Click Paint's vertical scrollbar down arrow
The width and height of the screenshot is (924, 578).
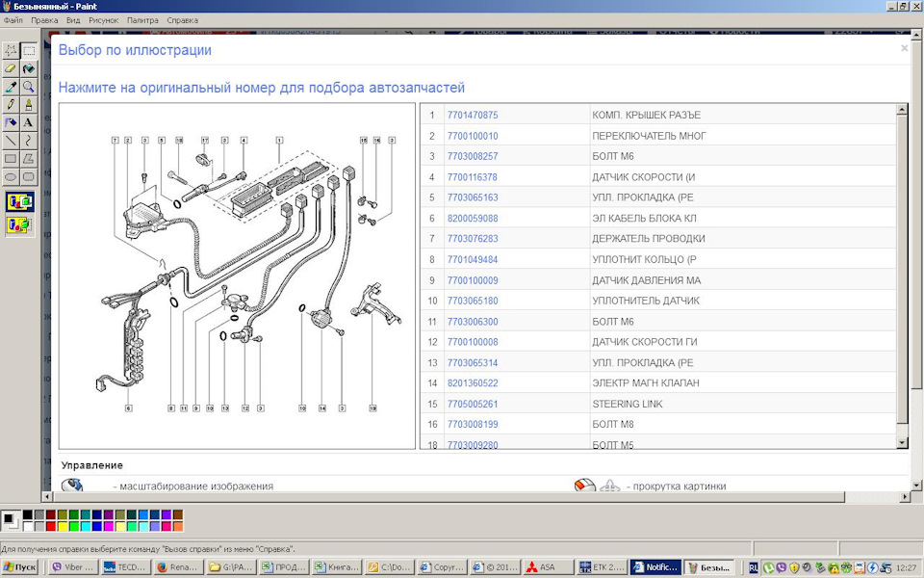[x=916, y=486]
